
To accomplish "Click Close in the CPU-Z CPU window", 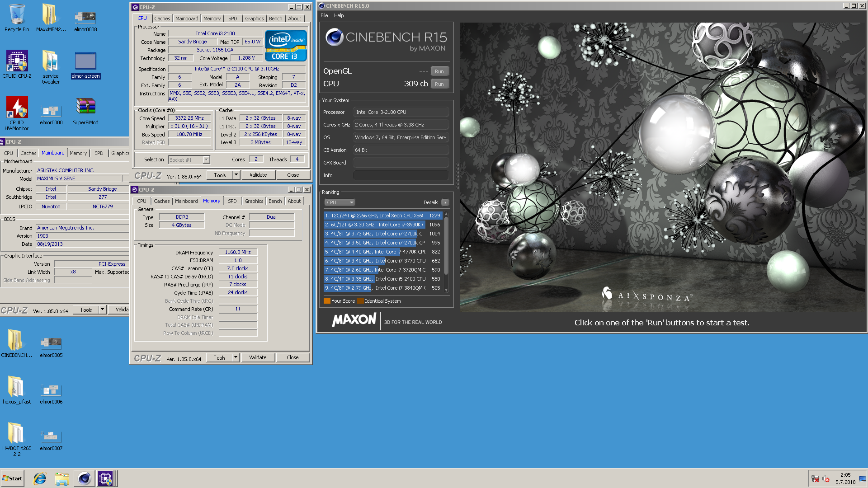I will click(293, 175).
